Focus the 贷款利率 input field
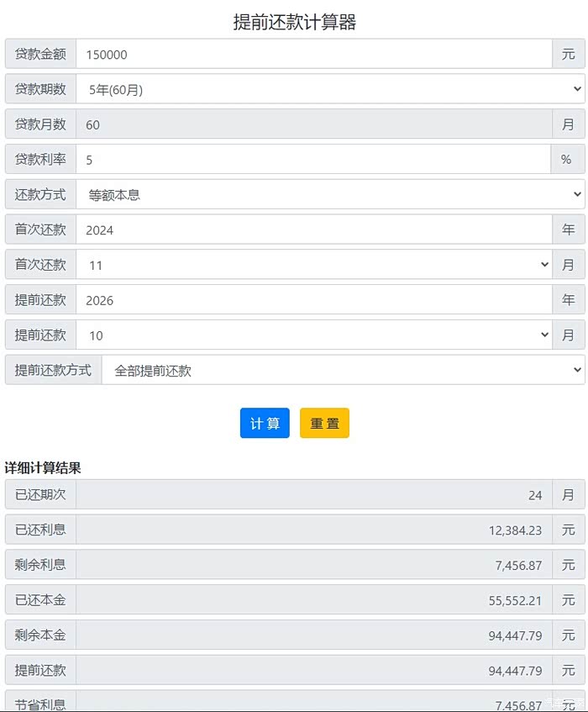 313,159
